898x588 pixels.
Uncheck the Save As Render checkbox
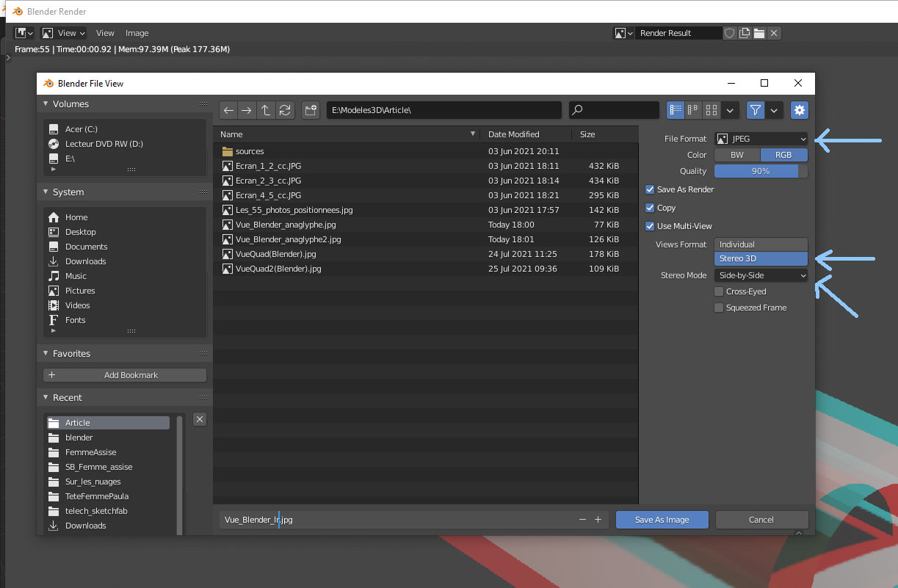pos(650,189)
